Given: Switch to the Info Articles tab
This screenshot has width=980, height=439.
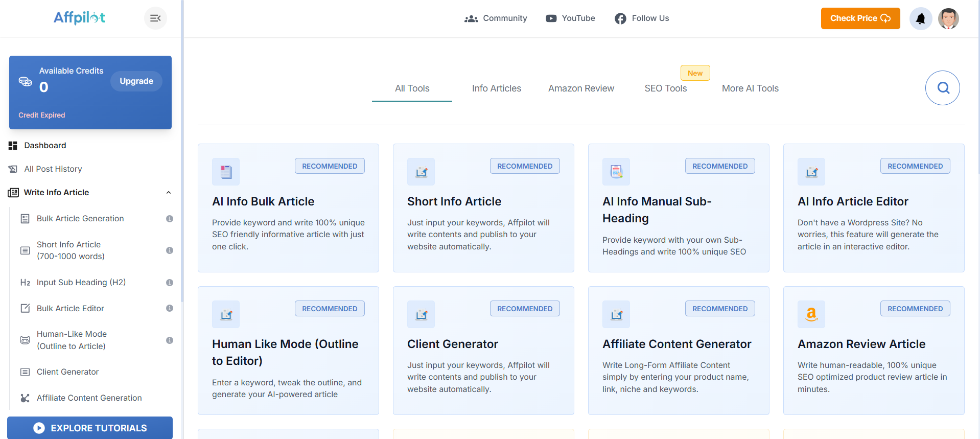Looking at the screenshot, I should point(497,88).
